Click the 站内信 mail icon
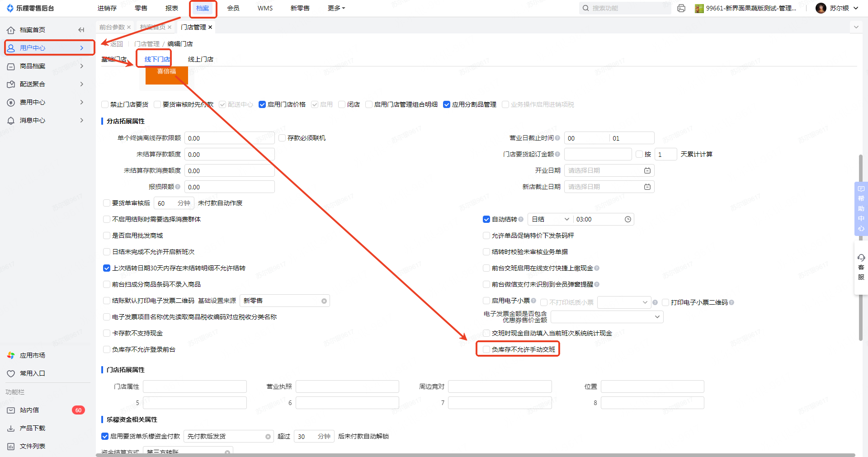Image resolution: width=868 pixels, height=457 pixels. (11, 410)
